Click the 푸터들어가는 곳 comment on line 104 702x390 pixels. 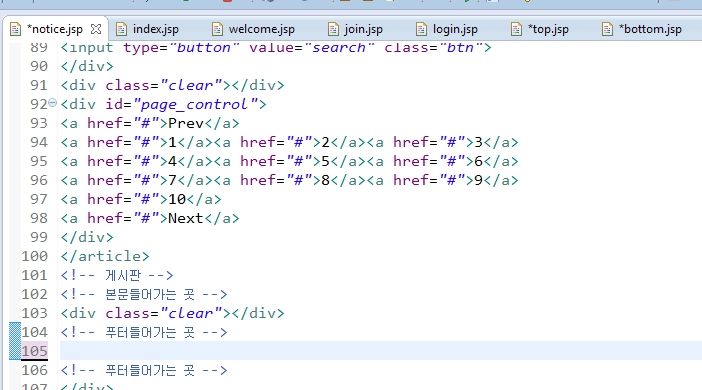point(144,332)
